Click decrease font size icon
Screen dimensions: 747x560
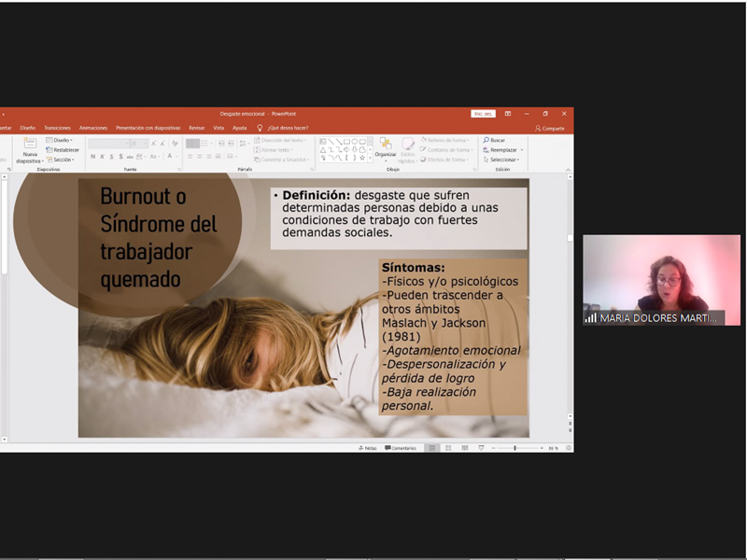162,143
